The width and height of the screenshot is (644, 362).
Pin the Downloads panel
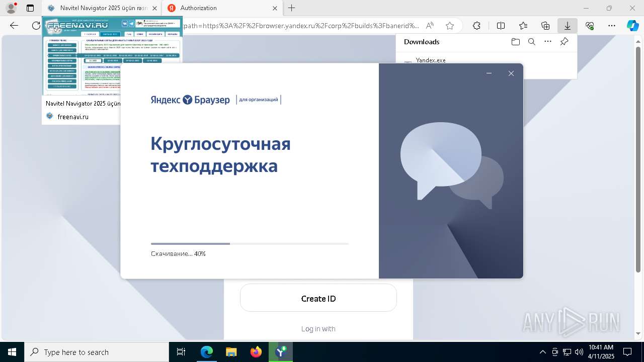[x=565, y=42]
